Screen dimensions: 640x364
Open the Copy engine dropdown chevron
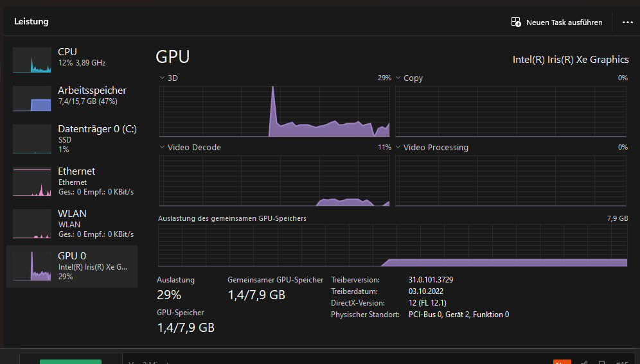click(x=398, y=78)
